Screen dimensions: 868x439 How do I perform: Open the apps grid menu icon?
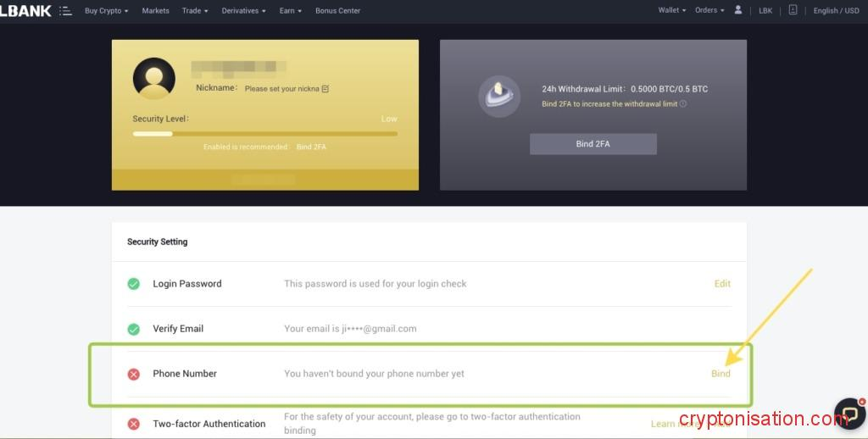click(x=66, y=11)
